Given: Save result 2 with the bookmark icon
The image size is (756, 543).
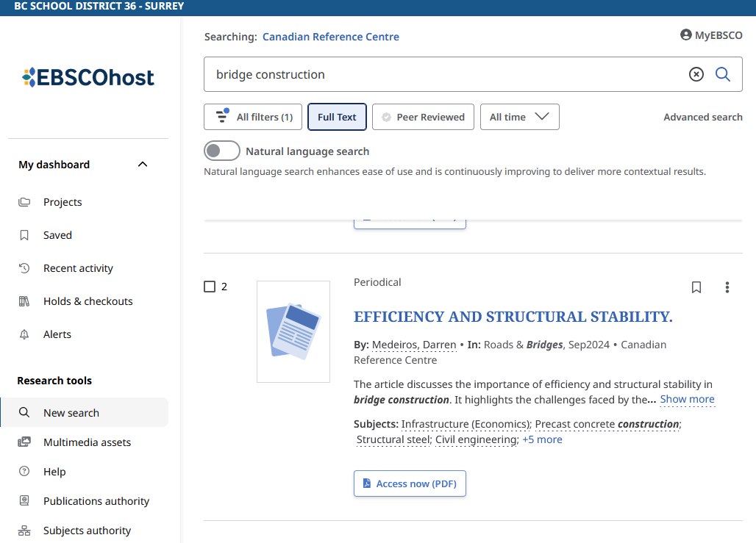Looking at the screenshot, I should coord(696,287).
